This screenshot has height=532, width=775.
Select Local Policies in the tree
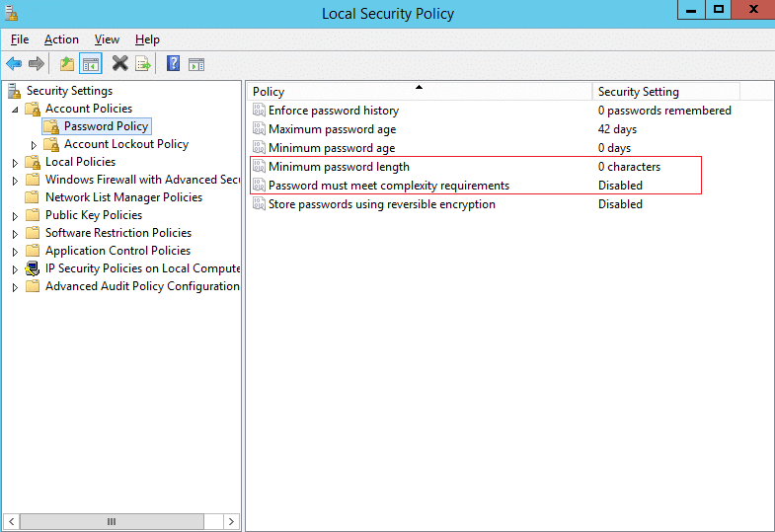pyautogui.click(x=81, y=162)
